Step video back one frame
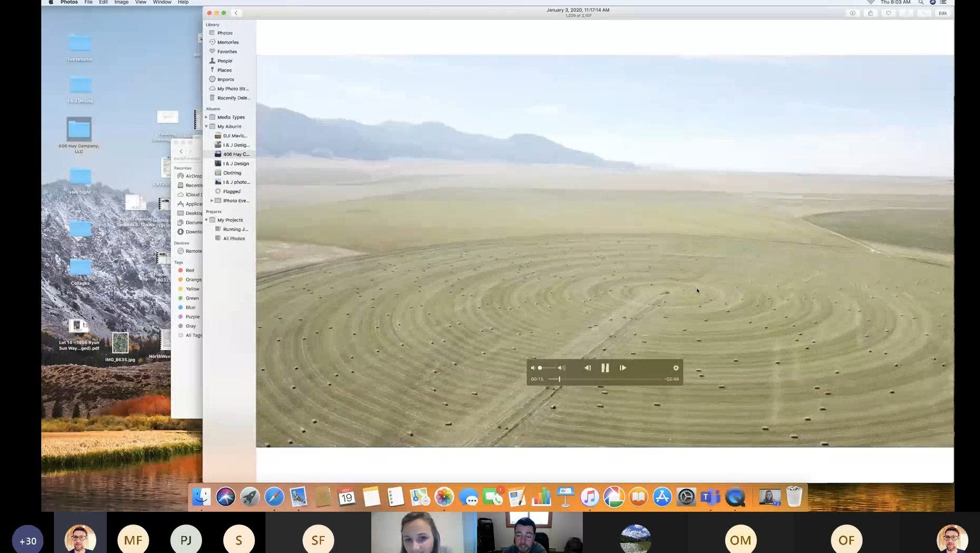This screenshot has height=553, width=980. [x=587, y=368]
